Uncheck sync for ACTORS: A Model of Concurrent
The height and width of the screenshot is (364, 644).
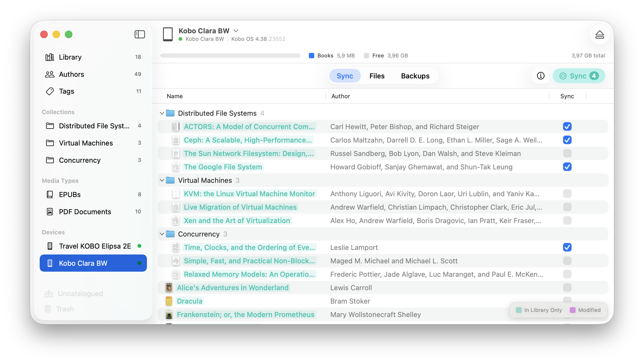[567, 126]
